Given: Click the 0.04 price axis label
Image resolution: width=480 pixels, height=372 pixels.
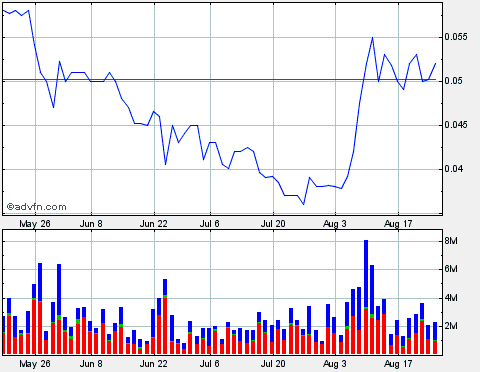Looking at the screenshot, I should [454, 169].
